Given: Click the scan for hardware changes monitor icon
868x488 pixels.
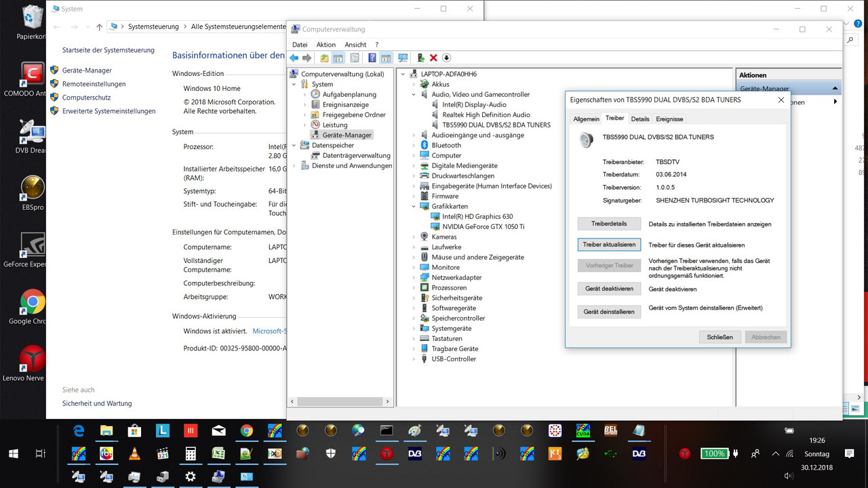Looking at the screenshot, I should (403, 58).
